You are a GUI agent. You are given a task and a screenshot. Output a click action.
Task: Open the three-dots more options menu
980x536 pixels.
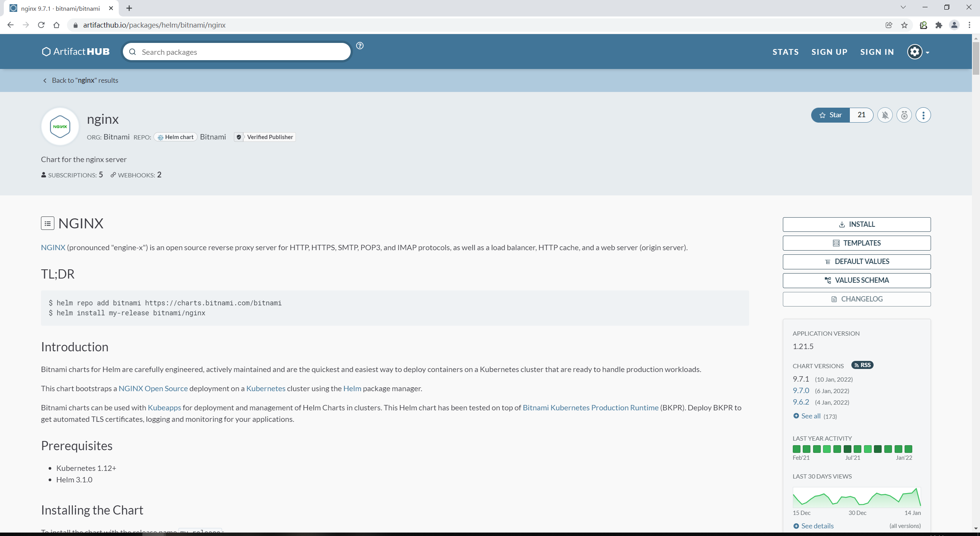pos(923,115)
